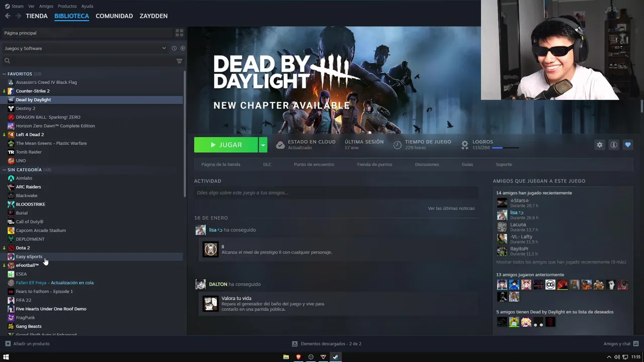Viewport: 644px width, 362px height.
Task: Click Valora tu vida achievement icon
Action: coord(210,304)
